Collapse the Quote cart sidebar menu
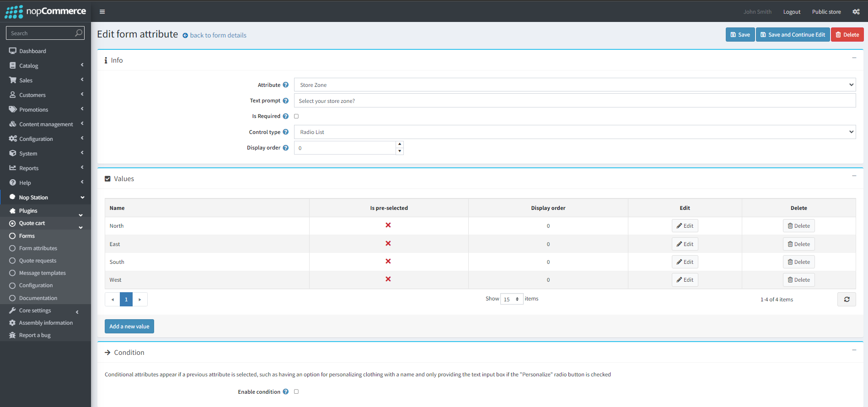Viewport: 868px width, 407px height. pos(45,223)
